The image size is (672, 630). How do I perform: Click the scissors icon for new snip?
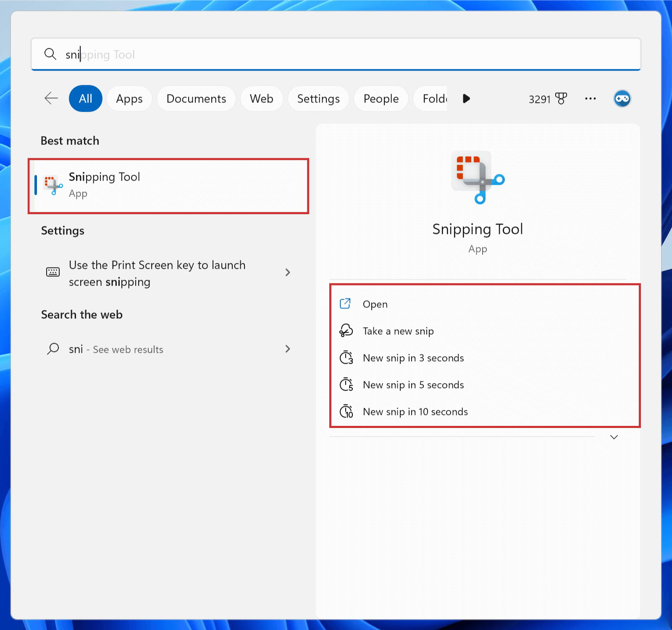[346, 331]
